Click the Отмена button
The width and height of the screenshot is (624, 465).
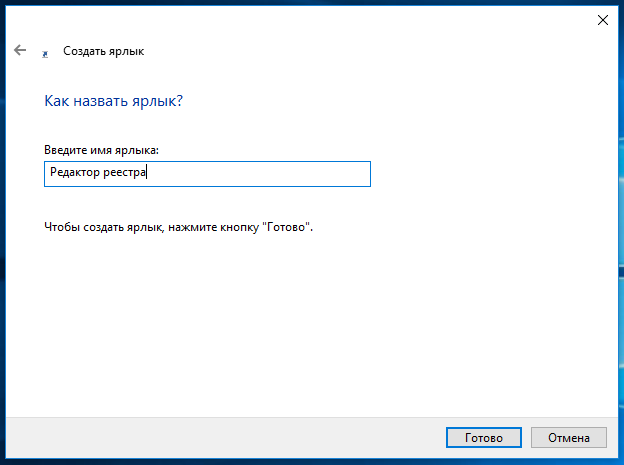tap(569, 438)
